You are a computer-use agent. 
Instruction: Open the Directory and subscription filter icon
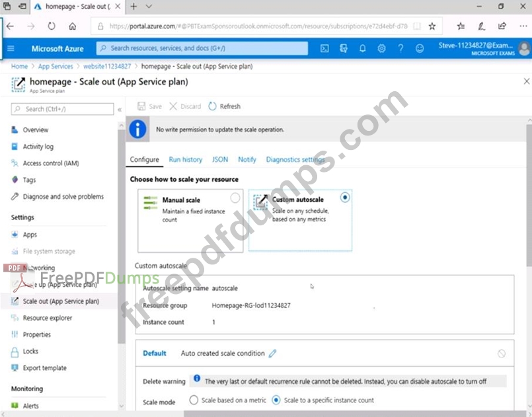(x=344, y=48)
